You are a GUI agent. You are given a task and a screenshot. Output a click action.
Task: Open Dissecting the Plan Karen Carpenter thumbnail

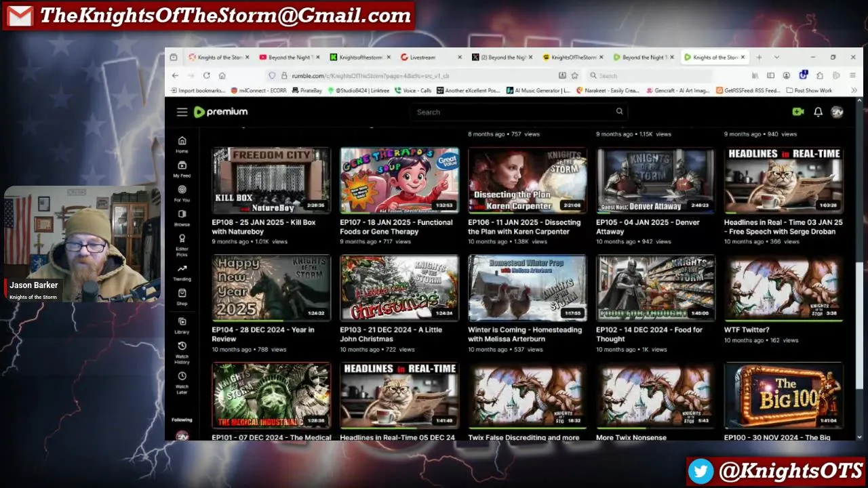[528, 180]
